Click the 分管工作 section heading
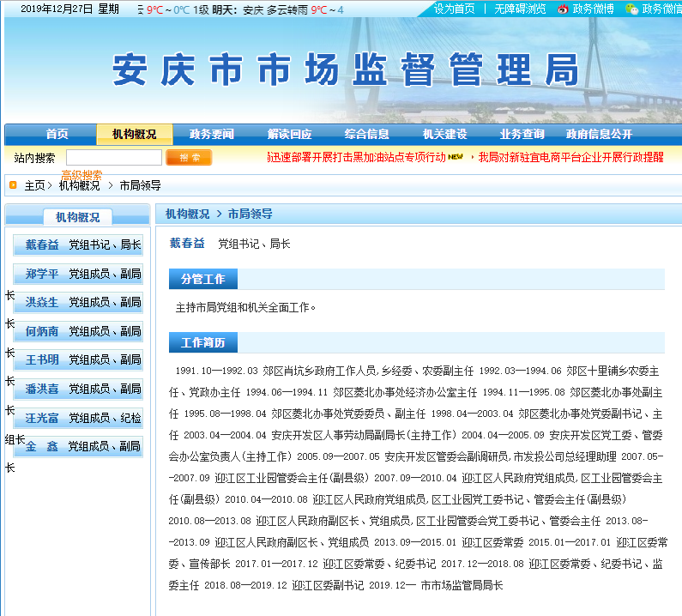 pyautogui.click(x=203, y=279)
